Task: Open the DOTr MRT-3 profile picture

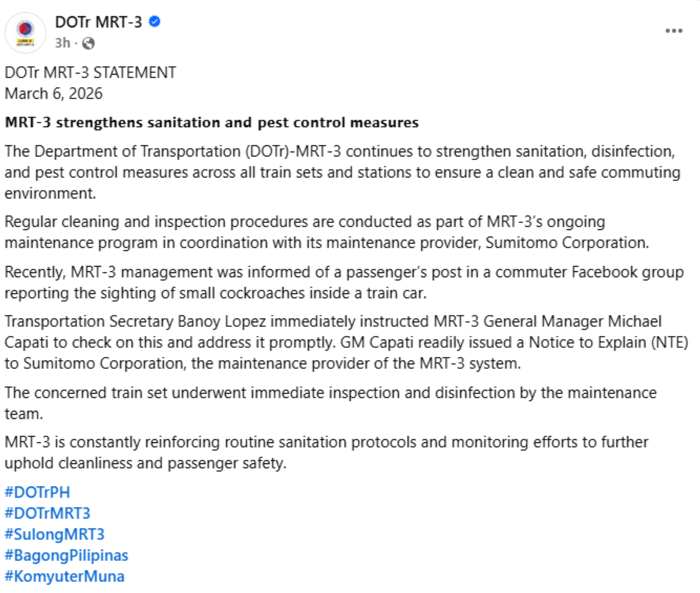Action: click(25, 32)
